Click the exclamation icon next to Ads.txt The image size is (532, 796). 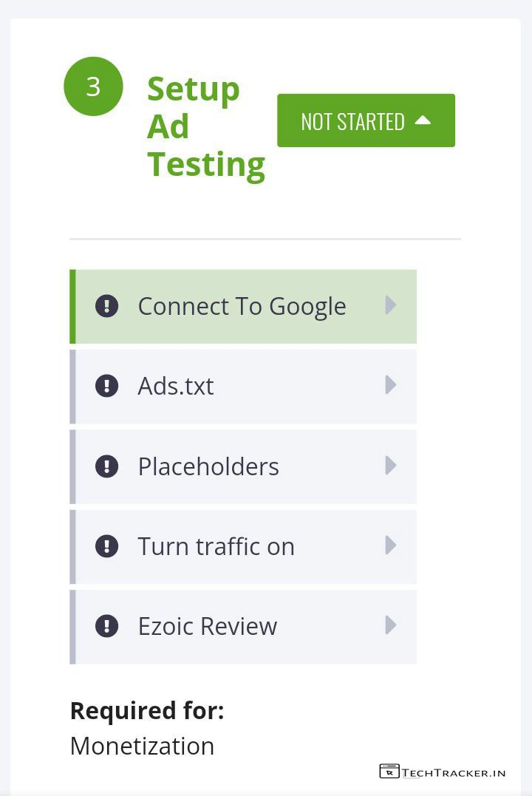point(107,386)
